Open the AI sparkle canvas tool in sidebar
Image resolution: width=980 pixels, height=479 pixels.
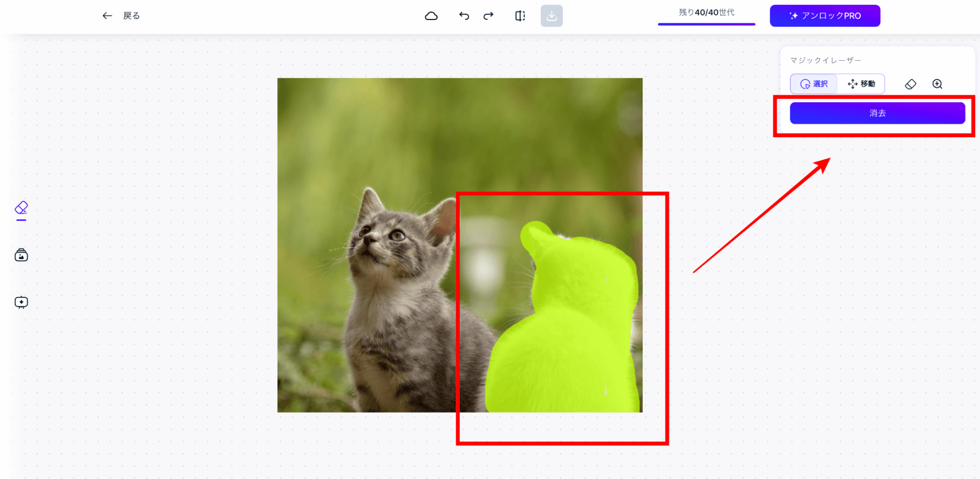(21, 302)
